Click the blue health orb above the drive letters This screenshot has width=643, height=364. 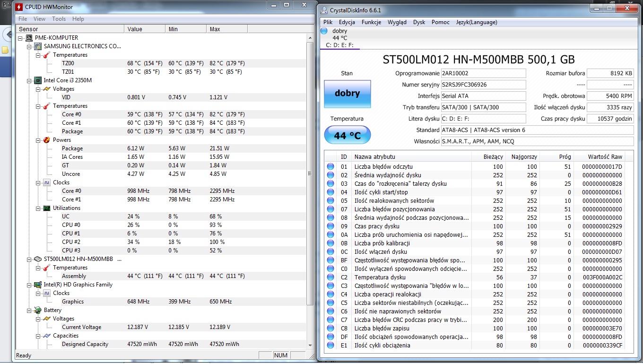[x=324, y=31]
